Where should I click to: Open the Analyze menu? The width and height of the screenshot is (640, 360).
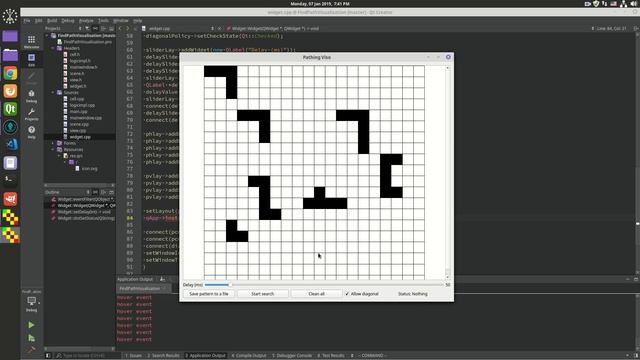point(86,20)
